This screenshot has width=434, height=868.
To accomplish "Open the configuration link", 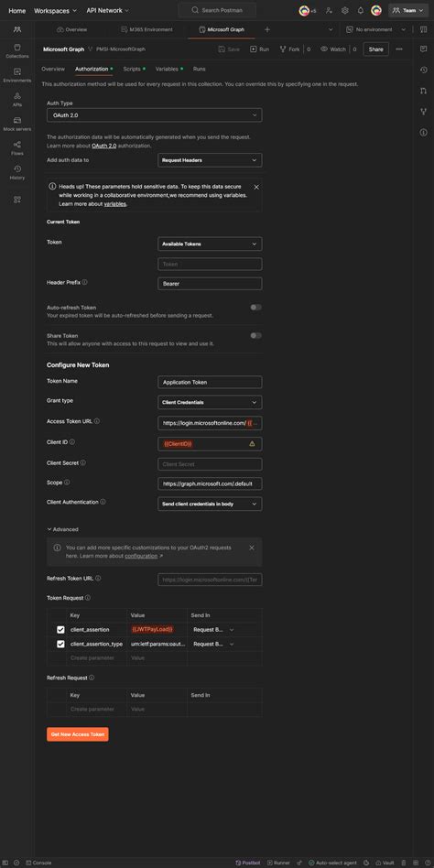I will point(141,556).
